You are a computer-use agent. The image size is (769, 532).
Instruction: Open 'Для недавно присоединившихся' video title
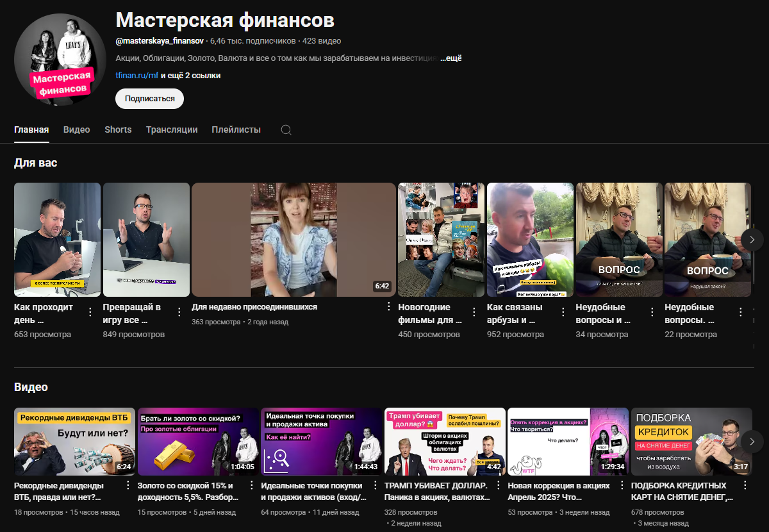(x=254, y=307)
